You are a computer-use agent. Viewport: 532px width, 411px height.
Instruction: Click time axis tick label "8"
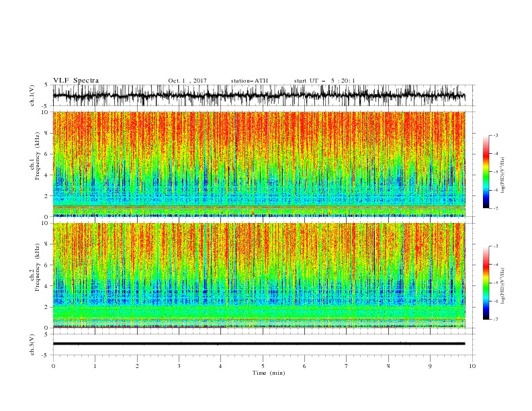(388, 366)
